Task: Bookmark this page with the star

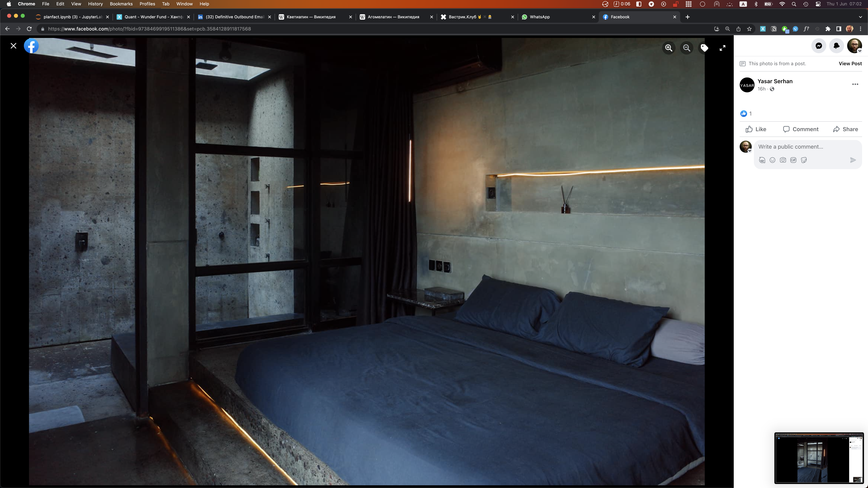Action: tap(749, 29)
